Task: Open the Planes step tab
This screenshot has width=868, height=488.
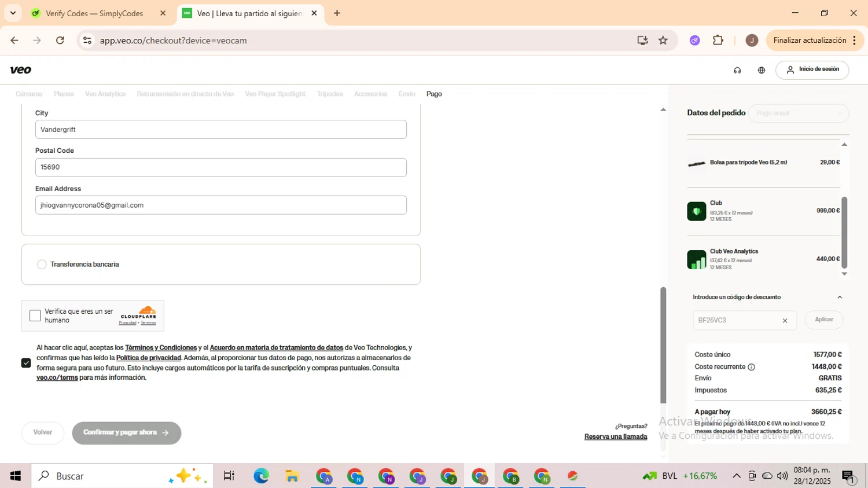Action: pos(64,94)
